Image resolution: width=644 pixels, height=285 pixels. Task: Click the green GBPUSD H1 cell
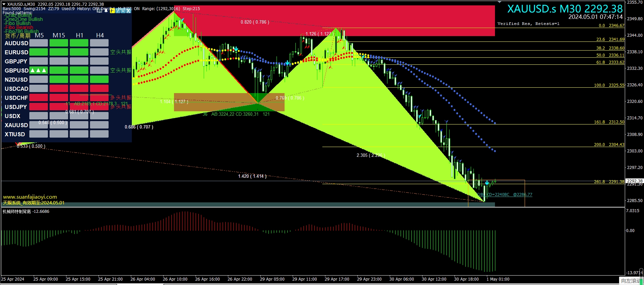(79, 70)
